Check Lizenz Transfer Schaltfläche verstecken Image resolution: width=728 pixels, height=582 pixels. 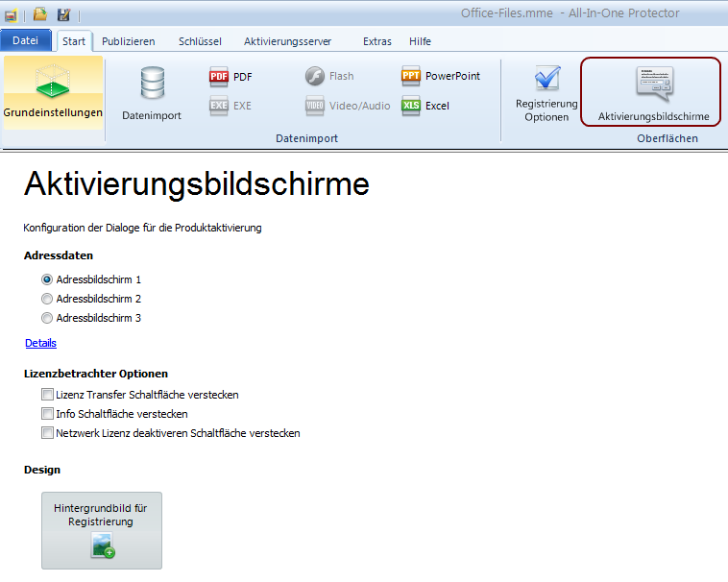[x=47, y=395]
